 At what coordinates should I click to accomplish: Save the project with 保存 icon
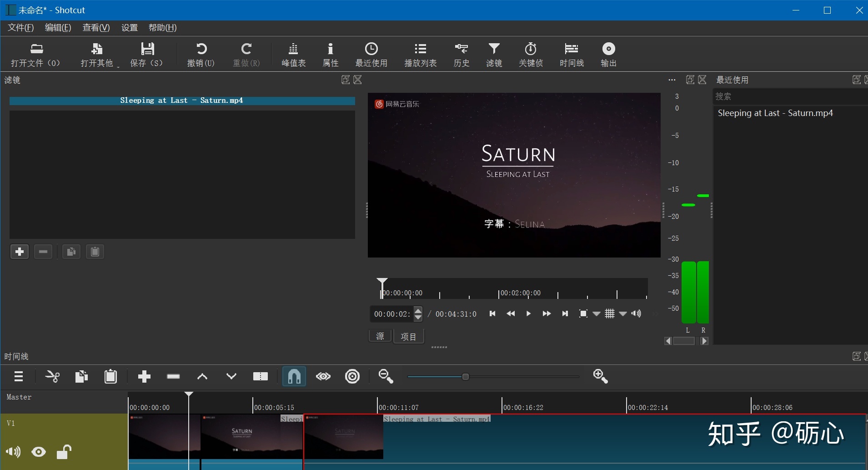pos(147,55)
